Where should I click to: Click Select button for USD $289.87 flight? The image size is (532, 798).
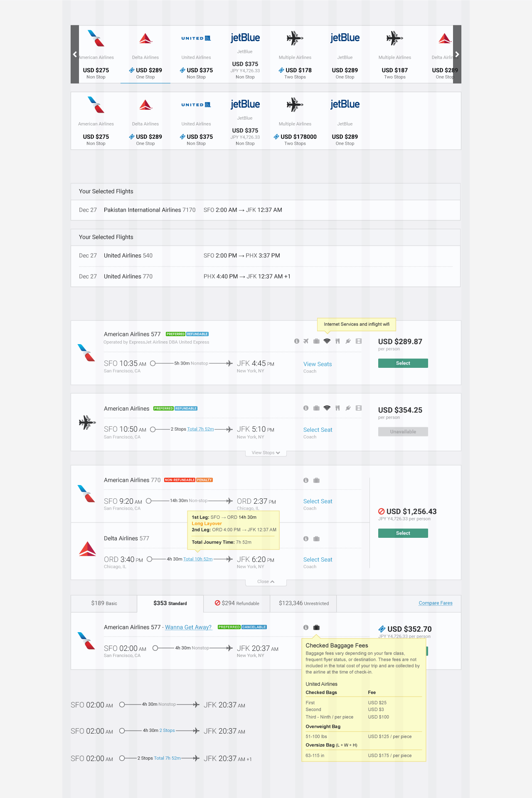(x=403, y=363)
